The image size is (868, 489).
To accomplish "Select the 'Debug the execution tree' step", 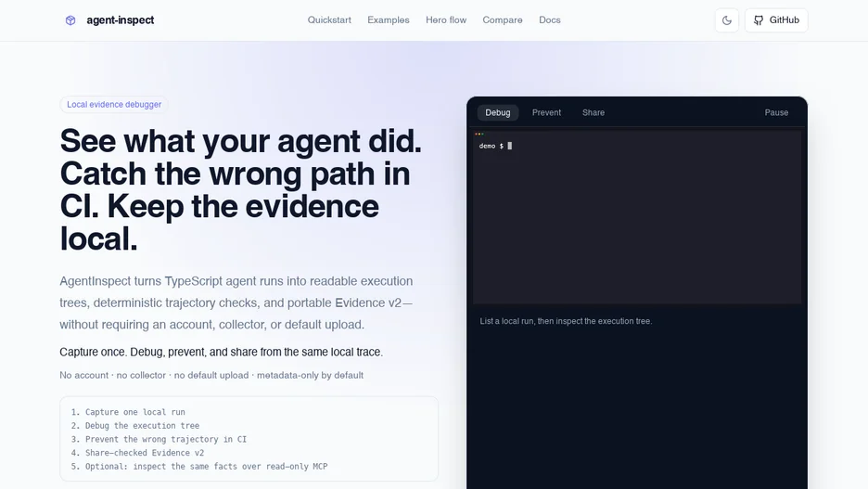I will 135,425.
